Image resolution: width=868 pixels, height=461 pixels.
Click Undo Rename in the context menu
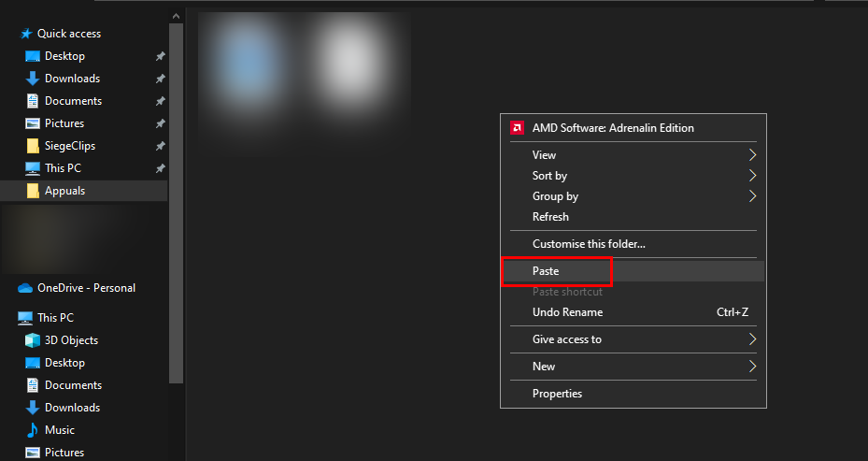[567, 312]
